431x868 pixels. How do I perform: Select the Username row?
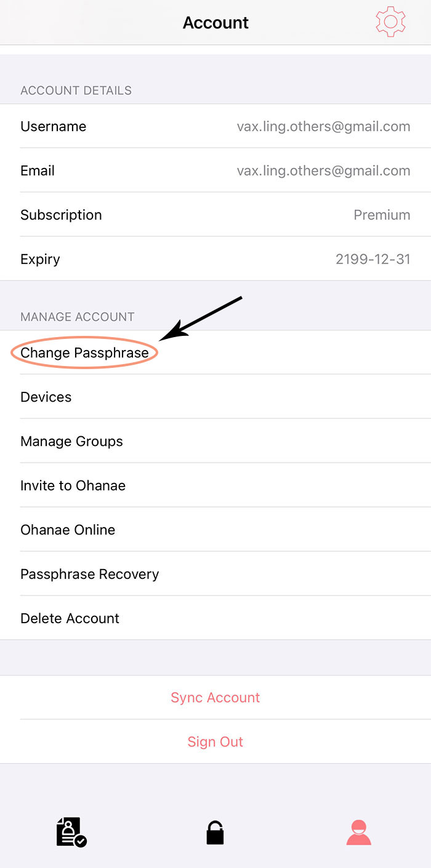click(x=216, y=126)
